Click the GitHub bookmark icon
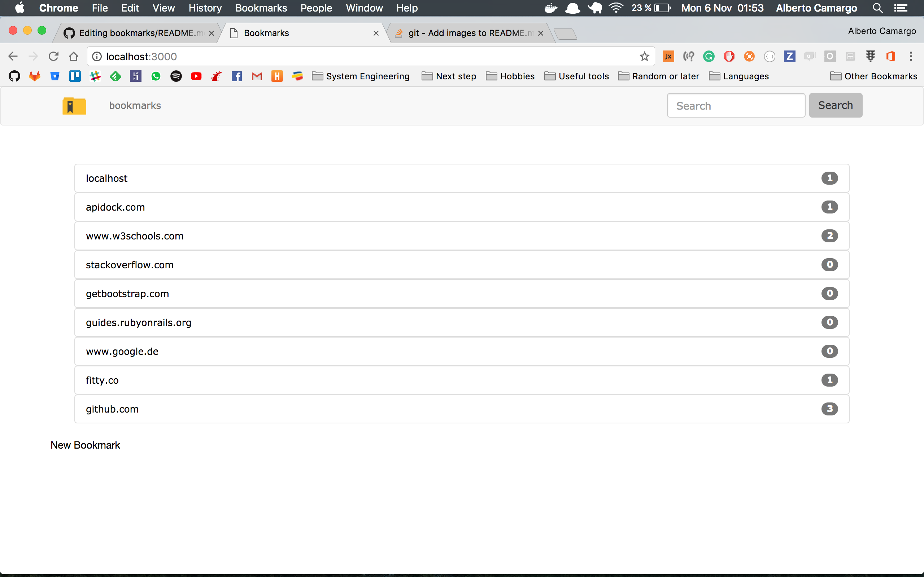The image size is (924, 577). 14,76
